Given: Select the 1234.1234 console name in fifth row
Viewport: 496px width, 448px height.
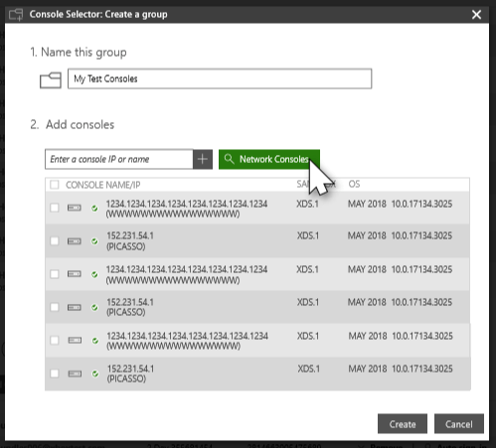Looking at the screenshot, I should point(187,341).
